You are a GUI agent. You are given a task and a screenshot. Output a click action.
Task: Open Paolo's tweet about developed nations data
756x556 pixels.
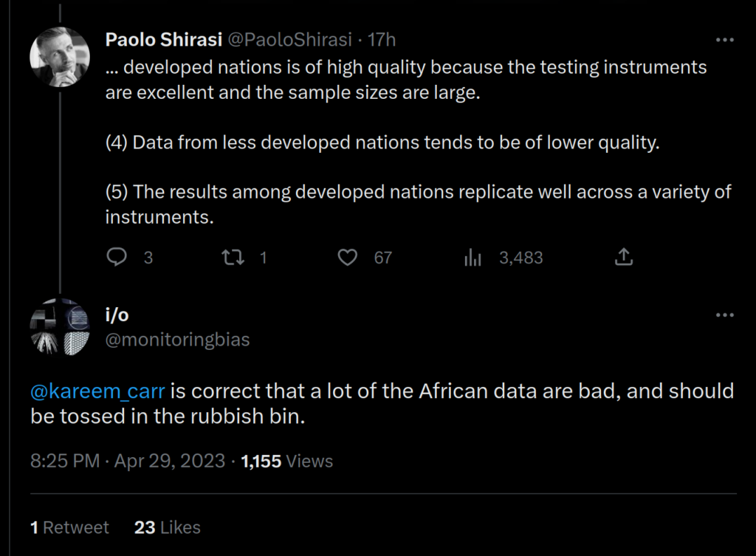click(x=406, y=143)
